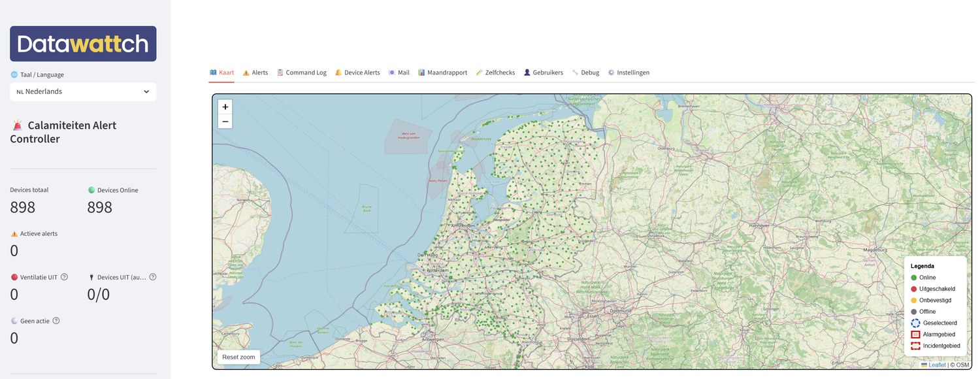The height and width of the screenshot is (379, 980).
Task: Click the Devices UIT value 0/0
Action: 99,295
